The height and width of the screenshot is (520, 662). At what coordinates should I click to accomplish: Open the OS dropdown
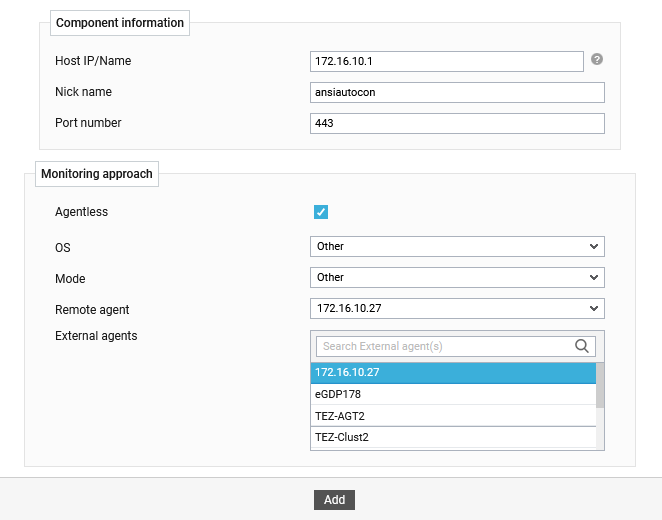457,246
